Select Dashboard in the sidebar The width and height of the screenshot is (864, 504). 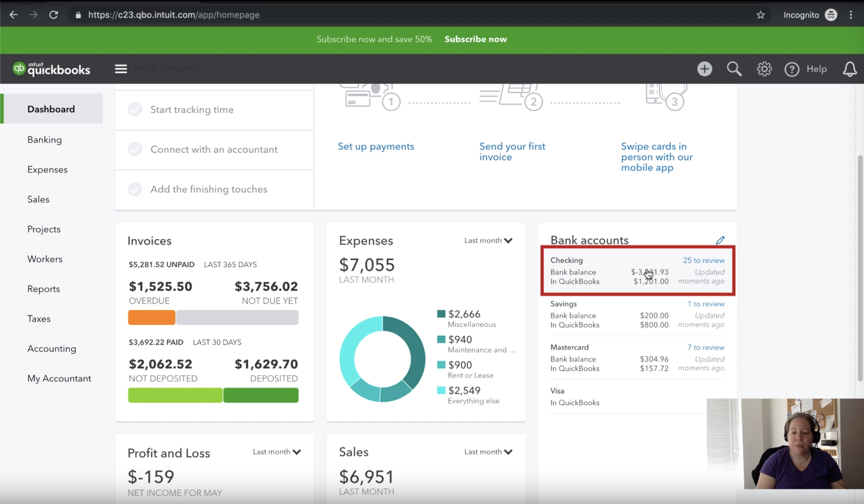(51, 109)
